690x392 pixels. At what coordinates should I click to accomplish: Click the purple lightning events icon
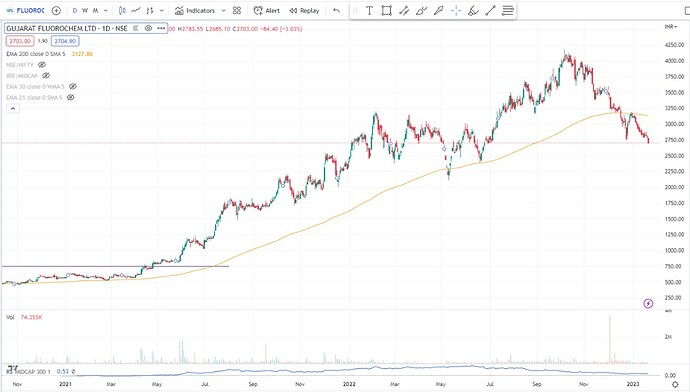[x=648, y=304]
